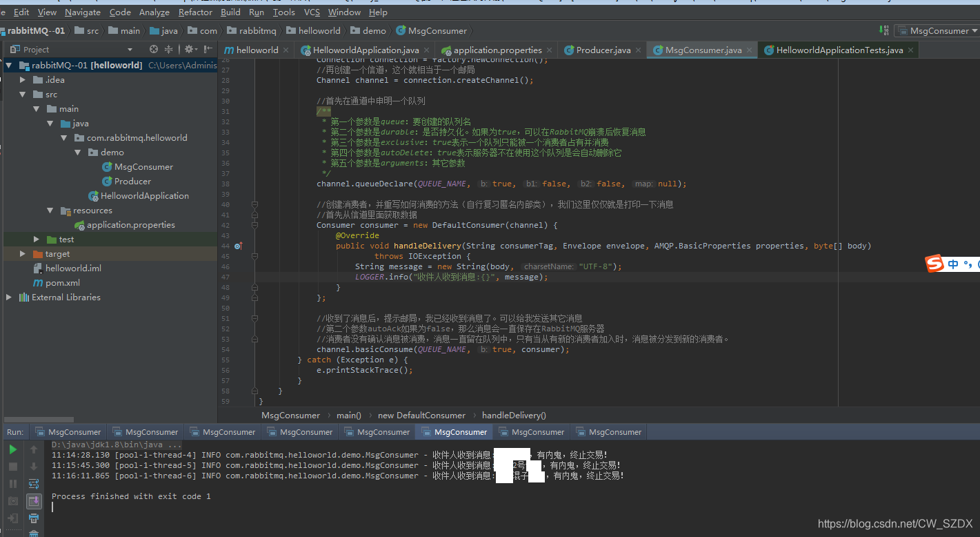Collapse the src folder
The width and height of the screenshot is (980, 537).
click(23, 95)
